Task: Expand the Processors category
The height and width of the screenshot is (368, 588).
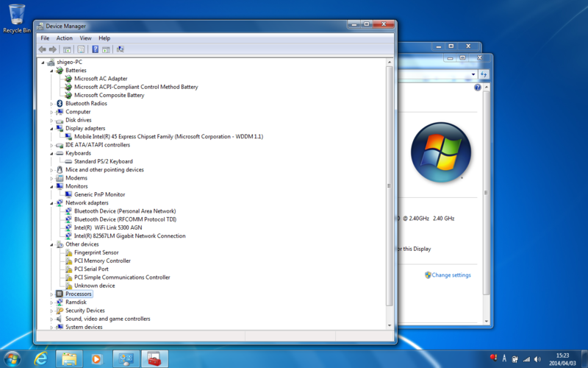Action: pos(51,294)
